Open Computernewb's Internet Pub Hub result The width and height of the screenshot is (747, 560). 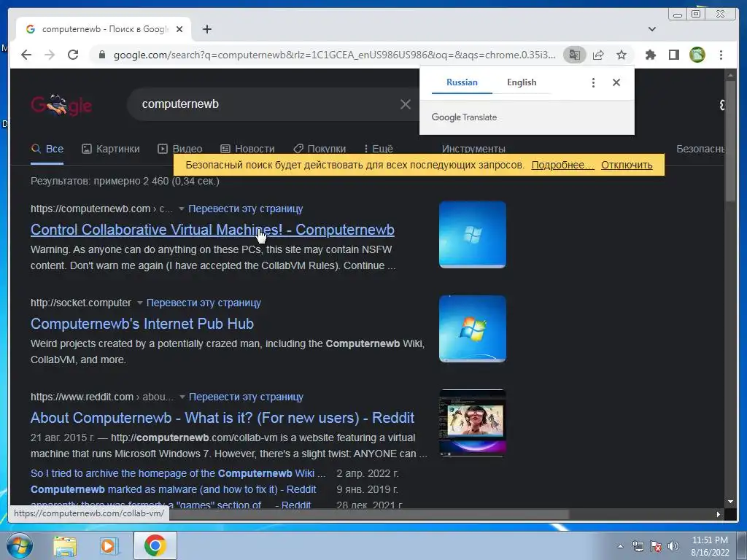coord(142,324)
